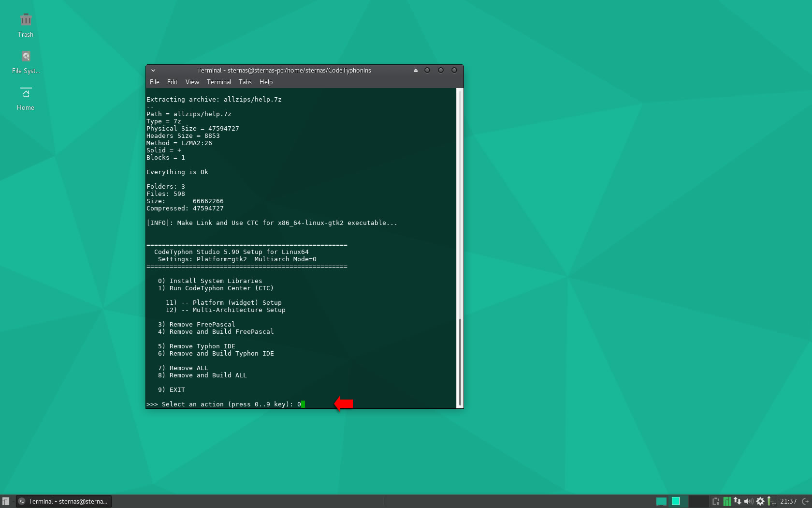This screenshot has width=812, height=508.
Task: Open the application menu in the taskbar
Action: pyautogui.click(x=6, y=501)
